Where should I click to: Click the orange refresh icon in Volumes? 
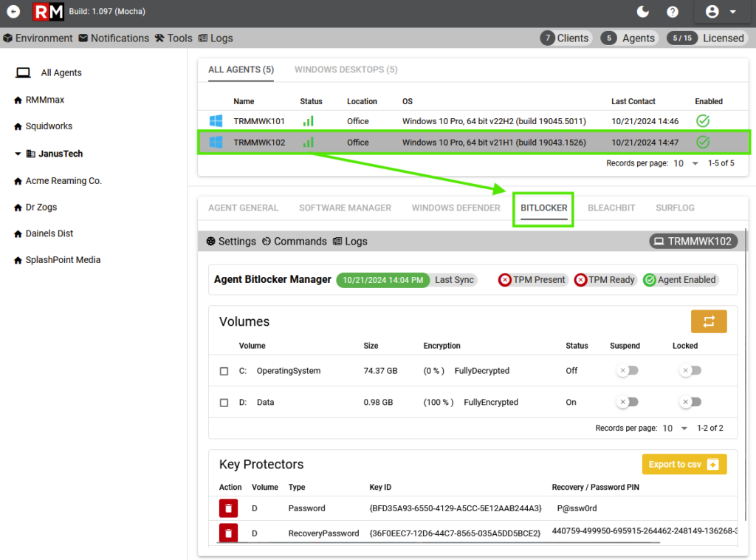point(709,321)
